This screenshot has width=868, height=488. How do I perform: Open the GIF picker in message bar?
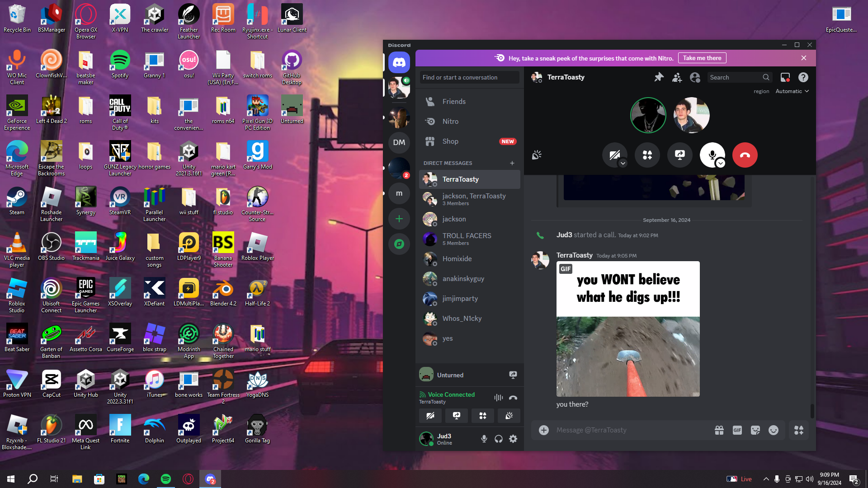tap(737, 430)
